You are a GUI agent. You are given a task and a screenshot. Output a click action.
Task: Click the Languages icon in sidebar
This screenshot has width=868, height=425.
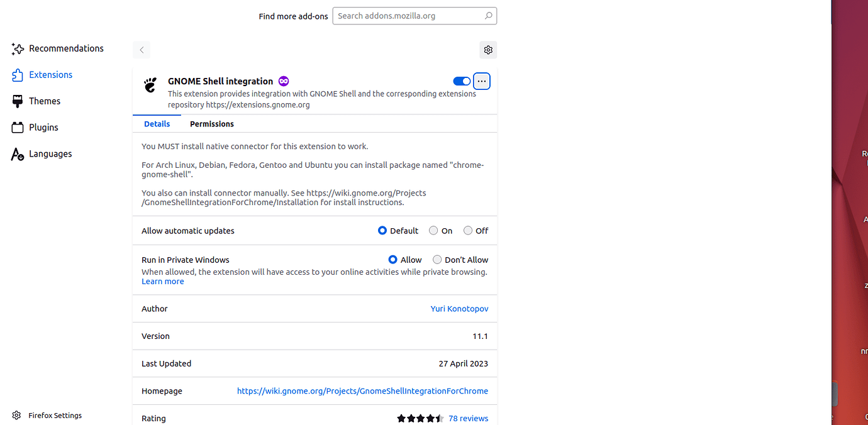point(18,154)
